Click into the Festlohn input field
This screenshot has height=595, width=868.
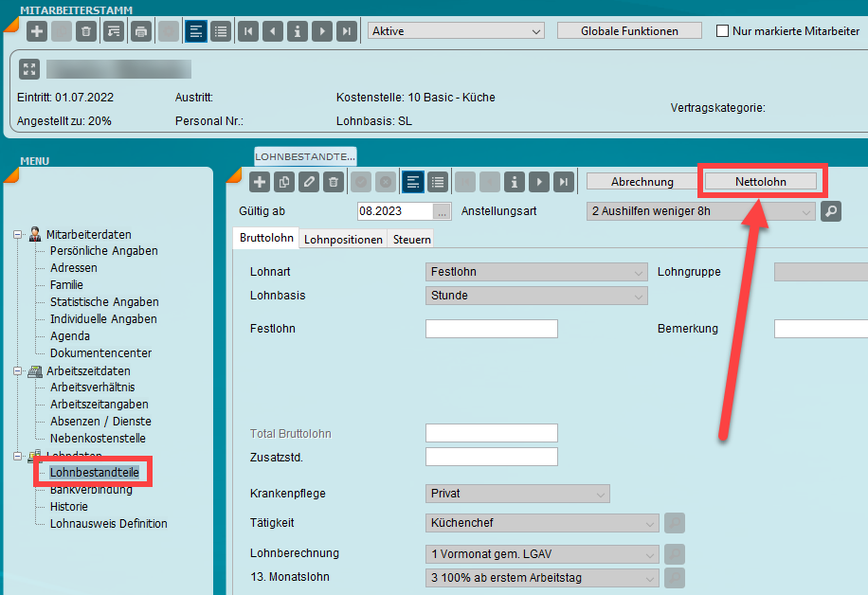coord(491,329)
